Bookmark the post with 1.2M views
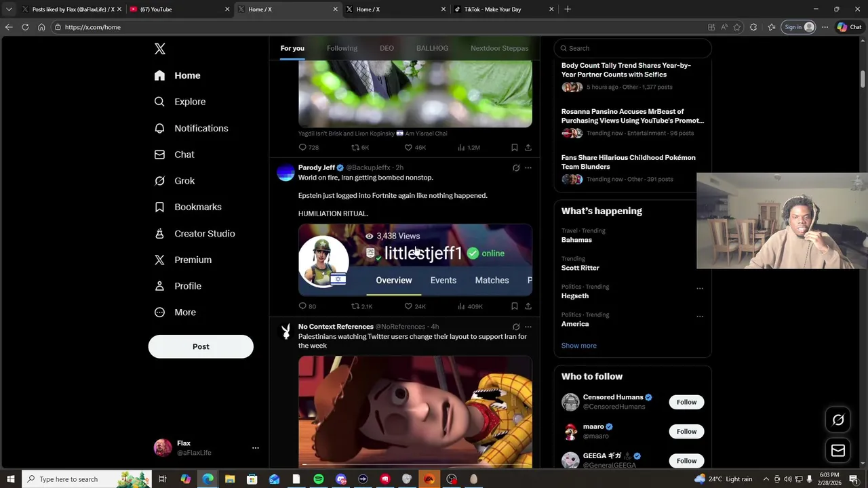The height and width of the screenshot is (488, 868). pyautogui.click(x=515, y=147)
